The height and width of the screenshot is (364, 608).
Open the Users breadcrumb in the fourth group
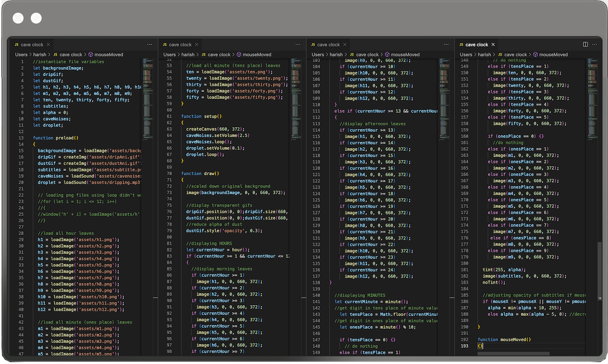[466, 54]
